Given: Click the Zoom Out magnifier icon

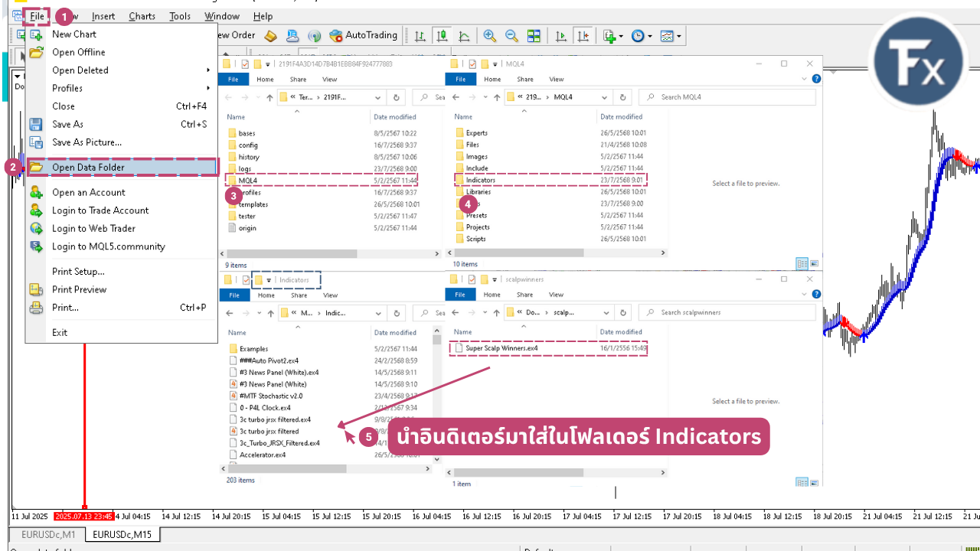Looking at the screenshot, I should click(x=511, y=36).
